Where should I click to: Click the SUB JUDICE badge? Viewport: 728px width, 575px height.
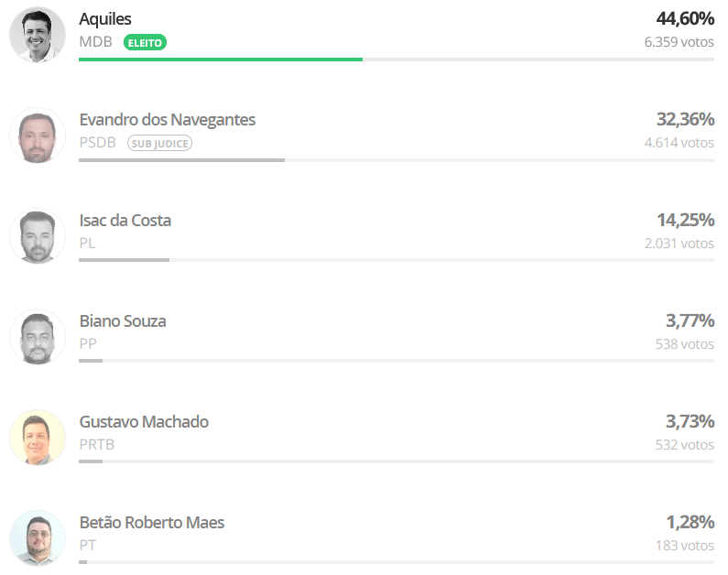159,143
